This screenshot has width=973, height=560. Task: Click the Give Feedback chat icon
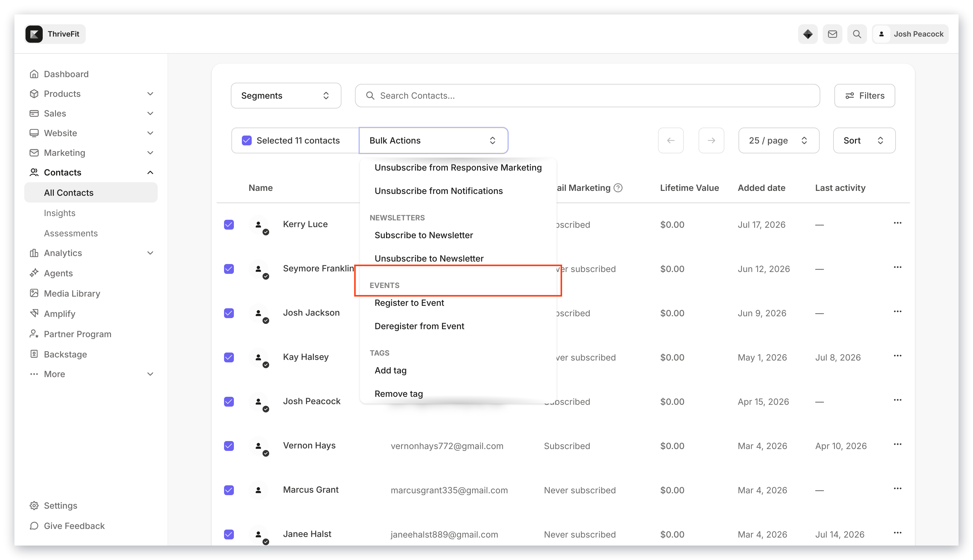click(34, 525)
